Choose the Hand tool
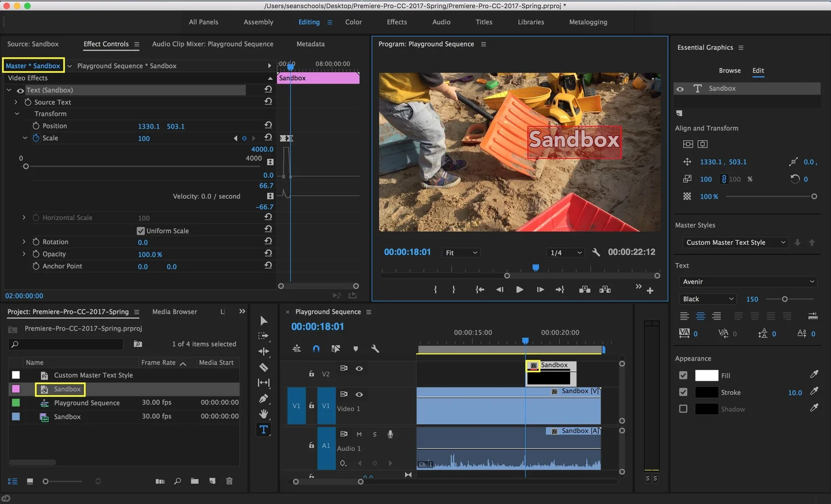This screenshot has height=504, width=831. (x=264, y=414)
